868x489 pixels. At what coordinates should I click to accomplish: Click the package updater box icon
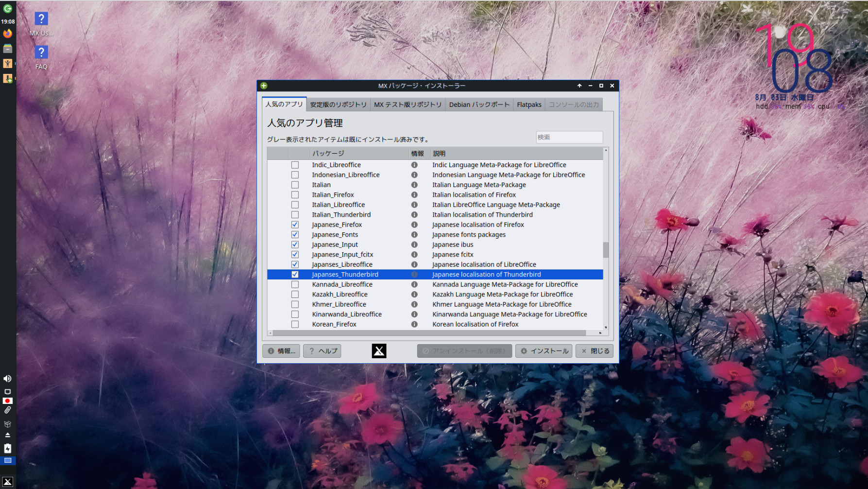pyautogui.click(x=8, y=424)
